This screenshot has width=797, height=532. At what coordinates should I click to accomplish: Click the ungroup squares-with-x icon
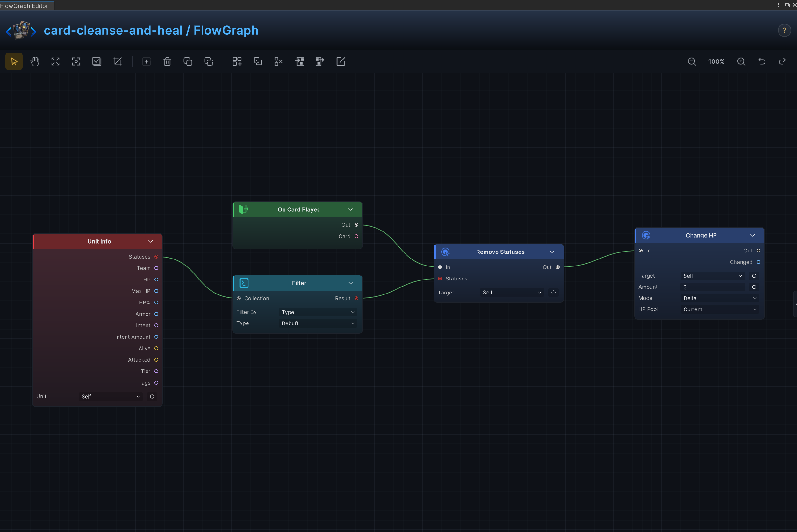278,61
